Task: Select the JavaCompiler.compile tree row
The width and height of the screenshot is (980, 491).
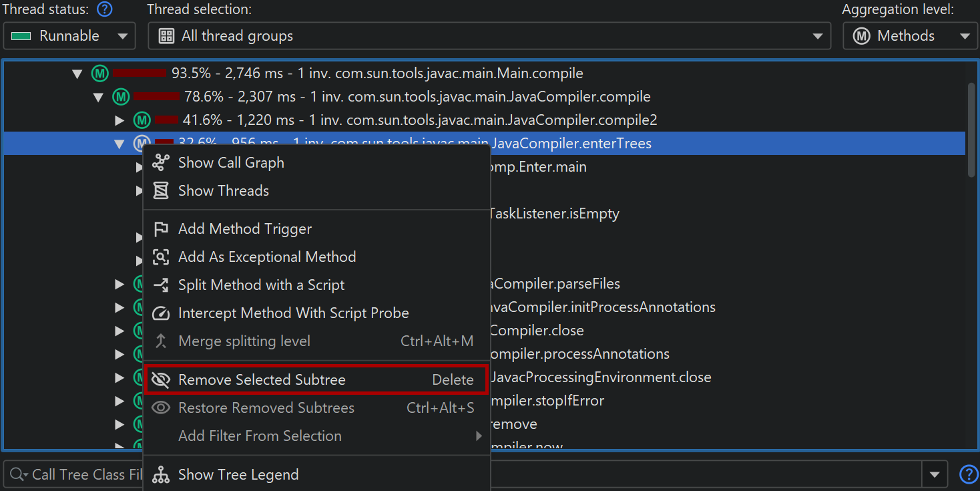Action: 417,97
